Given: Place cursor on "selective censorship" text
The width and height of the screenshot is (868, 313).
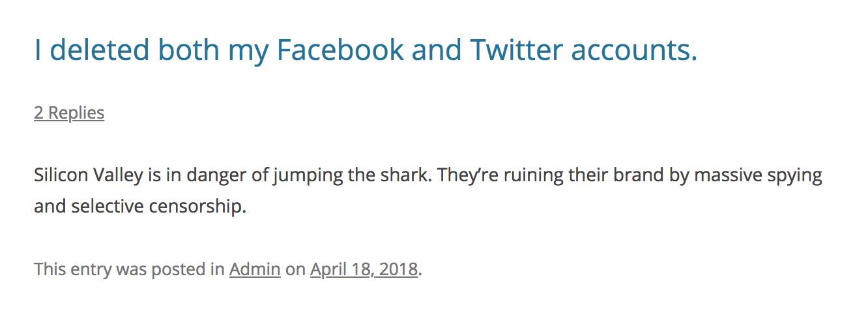Looking at the screenshot, I should (x=158, y=207).
